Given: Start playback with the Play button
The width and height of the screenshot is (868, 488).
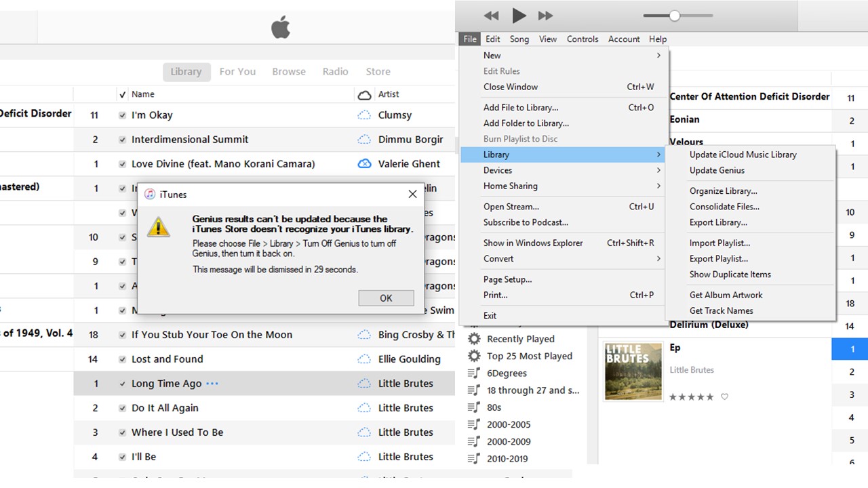Looking at the screenshot, I should (x=519, y=16).
